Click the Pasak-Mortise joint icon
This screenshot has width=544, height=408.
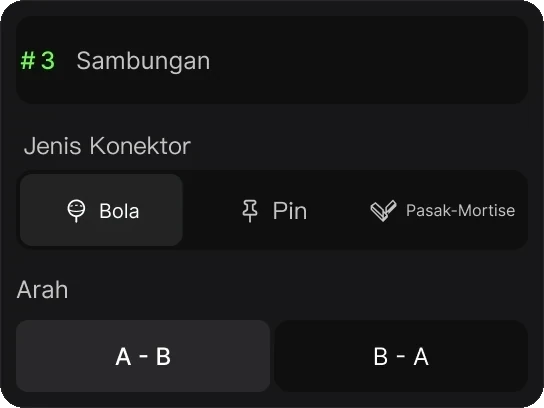[383, 211]
